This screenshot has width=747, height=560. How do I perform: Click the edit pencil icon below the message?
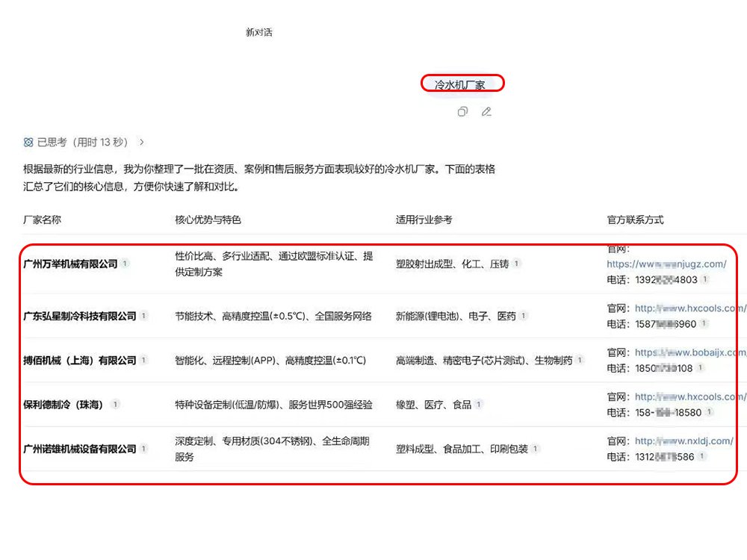click(486, 112)
